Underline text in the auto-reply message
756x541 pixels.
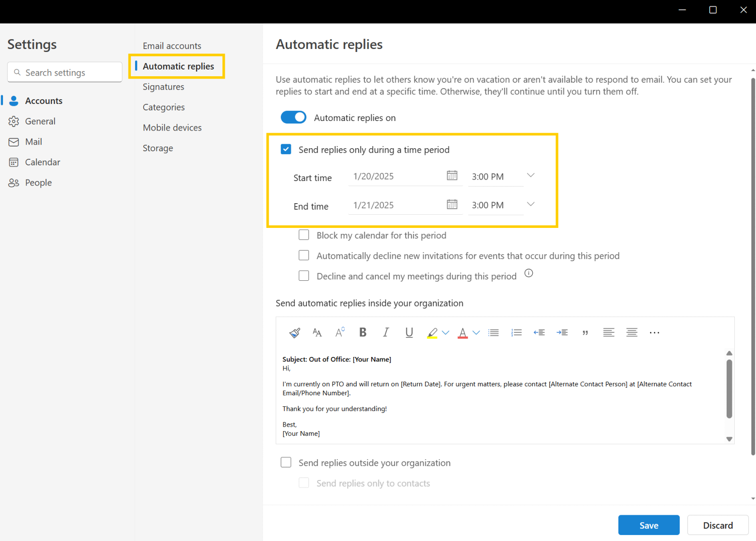[x=409, y=332]
